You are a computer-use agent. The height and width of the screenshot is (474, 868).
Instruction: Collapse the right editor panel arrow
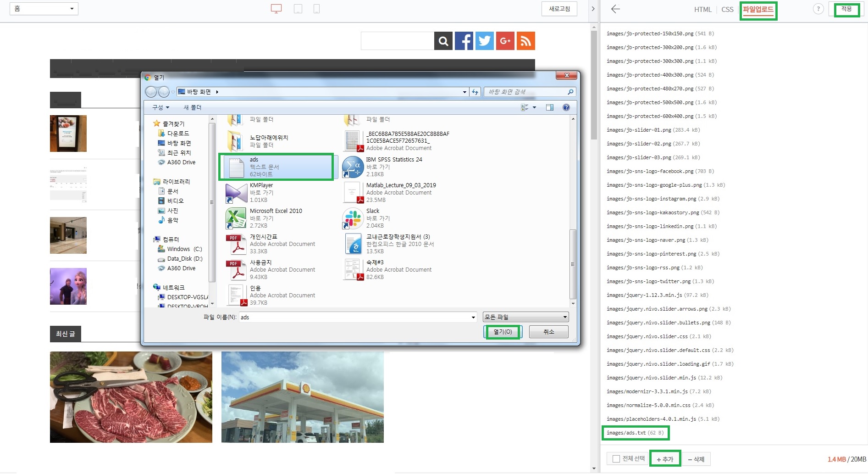point(593,9)
